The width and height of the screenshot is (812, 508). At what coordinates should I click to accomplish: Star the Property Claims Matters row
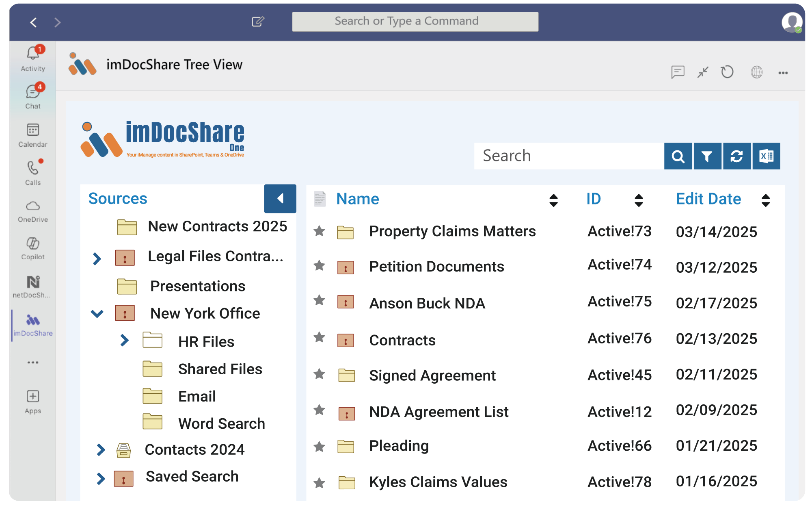[320, 231]
